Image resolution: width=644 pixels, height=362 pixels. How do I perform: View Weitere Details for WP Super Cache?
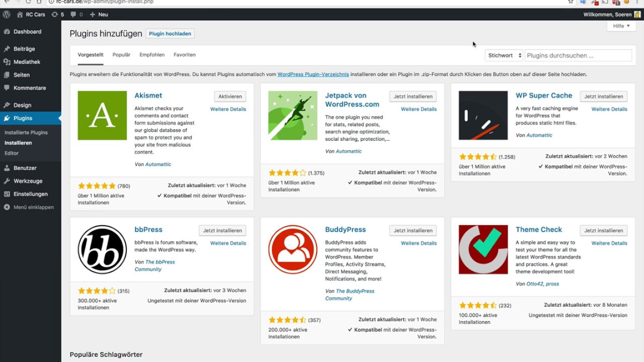609,109
